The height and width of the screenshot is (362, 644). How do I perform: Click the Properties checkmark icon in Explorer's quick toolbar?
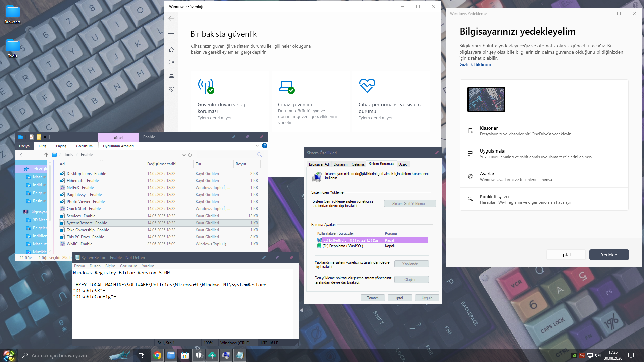tap(32, 137)
